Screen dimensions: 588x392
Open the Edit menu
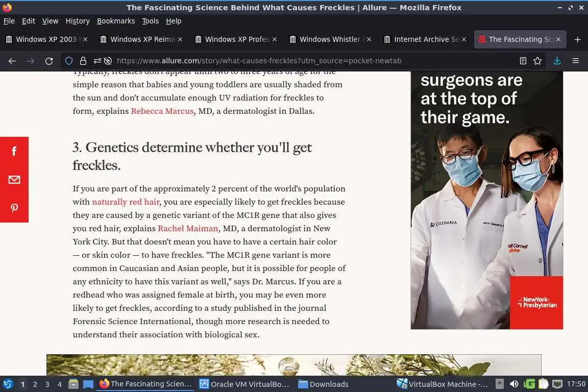tap(29, 21)
